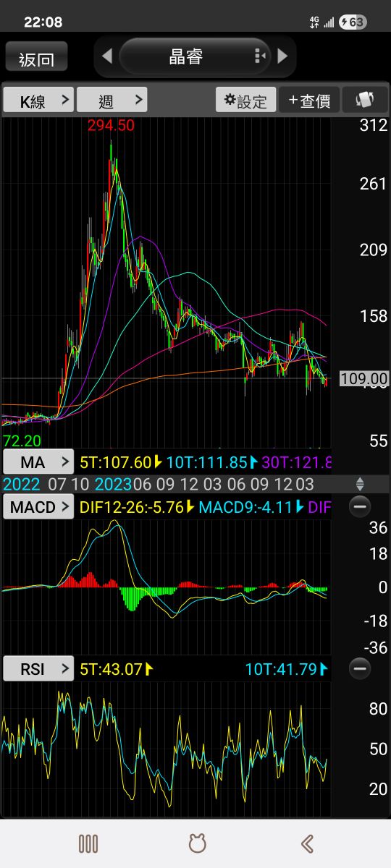Tap the battery indicator in status bar
This screenshot has width=391, height=868.
[x=353, y=22]
